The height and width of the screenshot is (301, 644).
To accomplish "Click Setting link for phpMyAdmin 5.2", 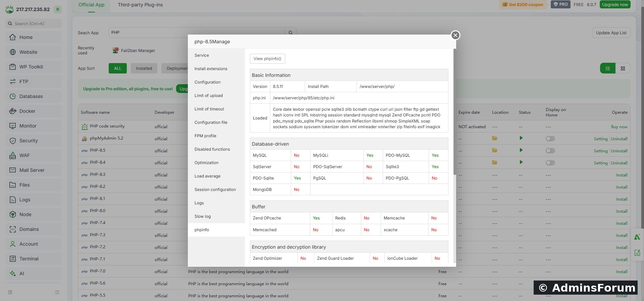I will [x=600, y=139].
